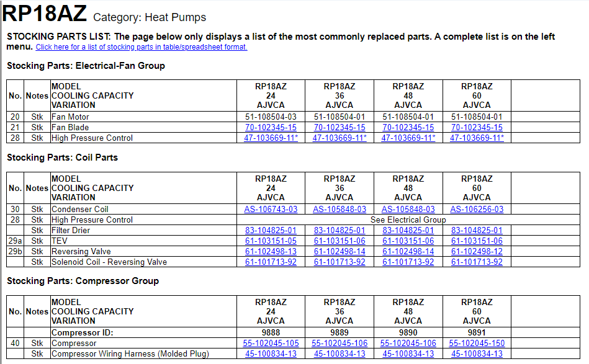This screenshot has width=589, height=364.
Task: Click the RP18AZ page title heading
Action: pyautogui.click(x=44, y=14)
